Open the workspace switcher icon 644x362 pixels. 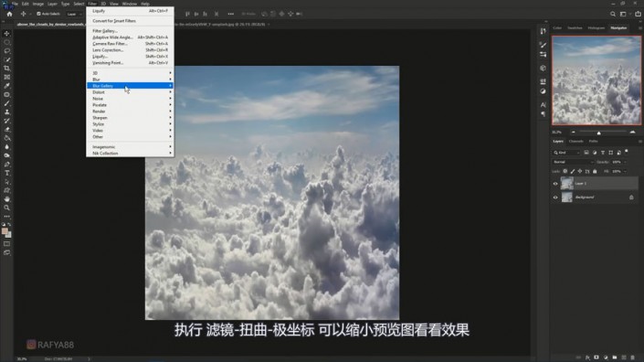(x=624, y=14)
